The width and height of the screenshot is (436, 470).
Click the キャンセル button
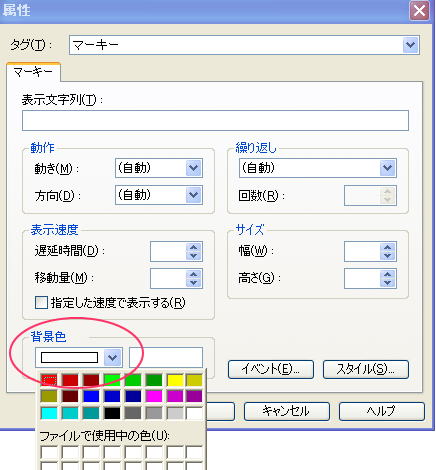tap(287, 411)
